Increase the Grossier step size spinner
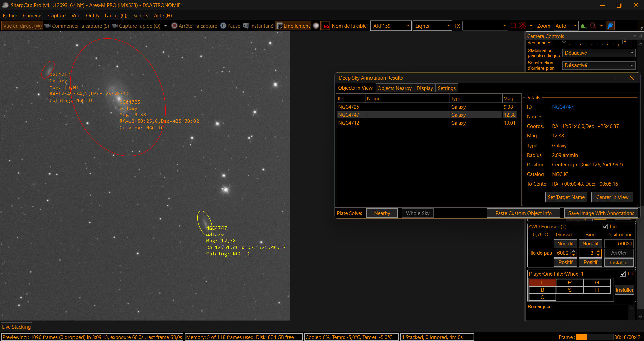Image resolution: width=644 pixels, height=341 pixels. 574,251
